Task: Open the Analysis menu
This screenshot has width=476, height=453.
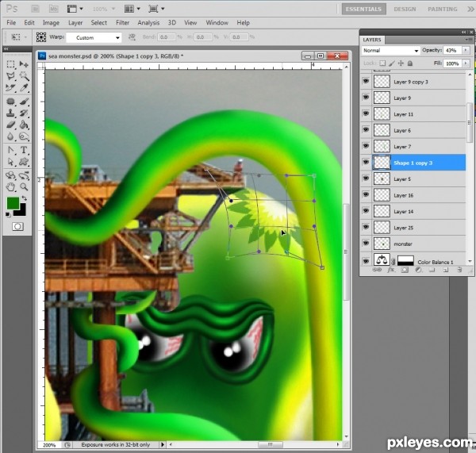Action: [148, 23]
